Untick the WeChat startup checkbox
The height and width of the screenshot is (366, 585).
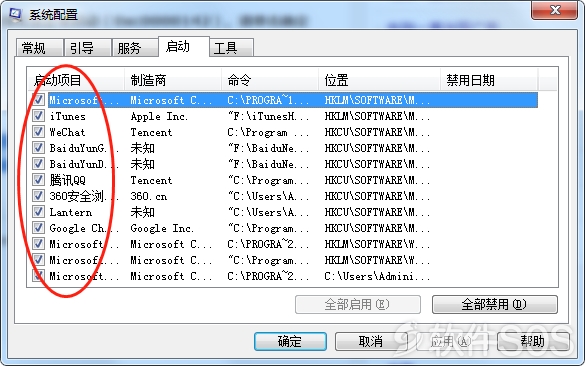click(x=38, y=132)
